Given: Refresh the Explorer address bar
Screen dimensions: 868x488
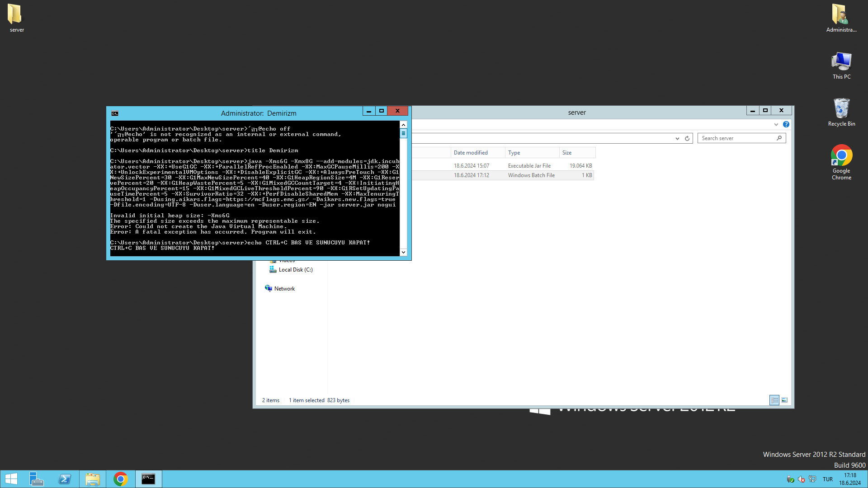Looking at the screenshot, I should pos(687,138).
